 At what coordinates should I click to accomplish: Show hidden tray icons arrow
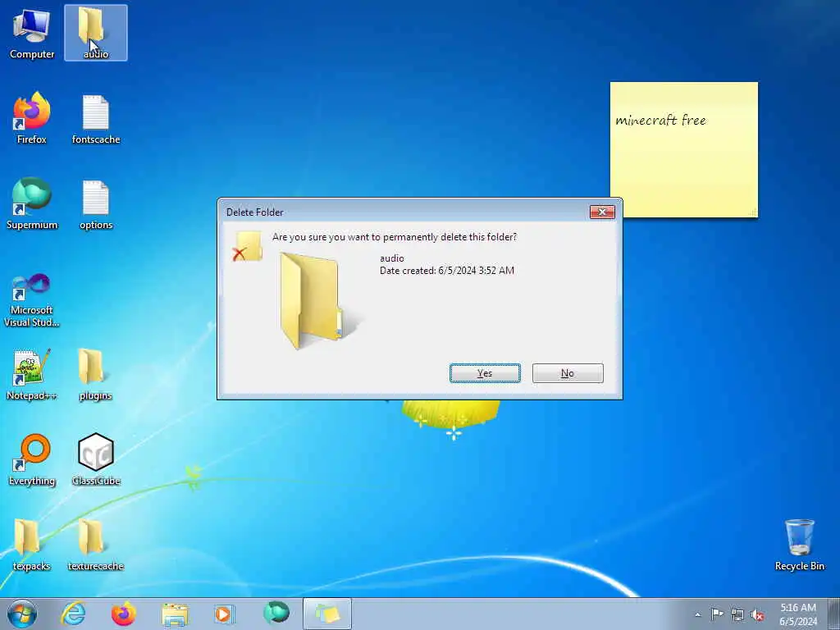(x=697, y=614)
